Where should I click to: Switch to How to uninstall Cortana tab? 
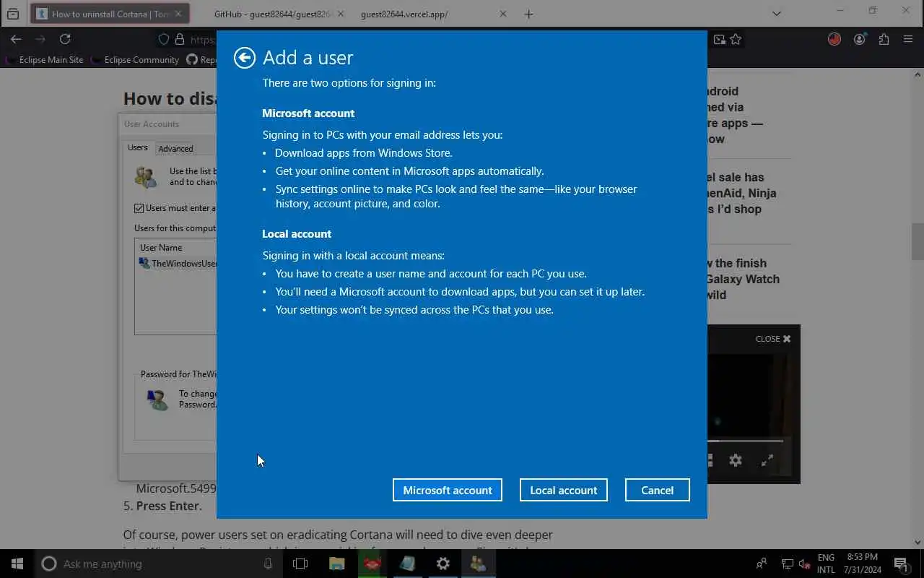click(x=110, y=14)
